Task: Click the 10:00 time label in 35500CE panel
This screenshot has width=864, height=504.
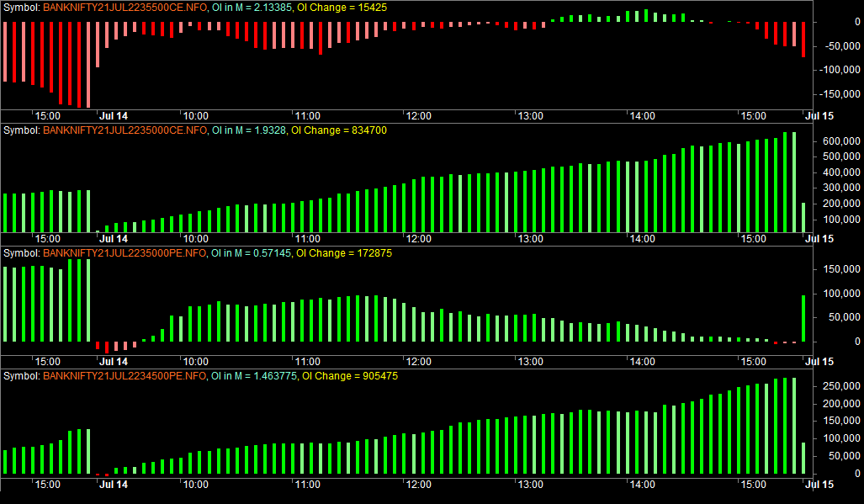Action: coord(196,116)
